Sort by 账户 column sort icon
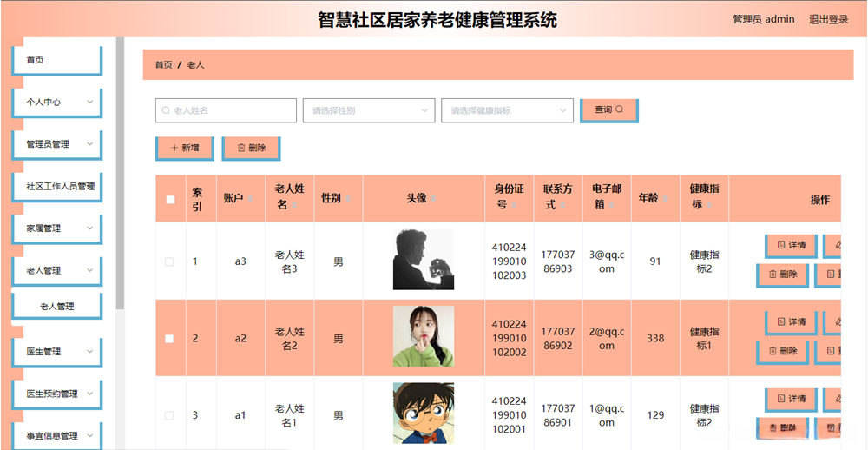The width and height of the screenshot is (868, 450). pos(250,199)
